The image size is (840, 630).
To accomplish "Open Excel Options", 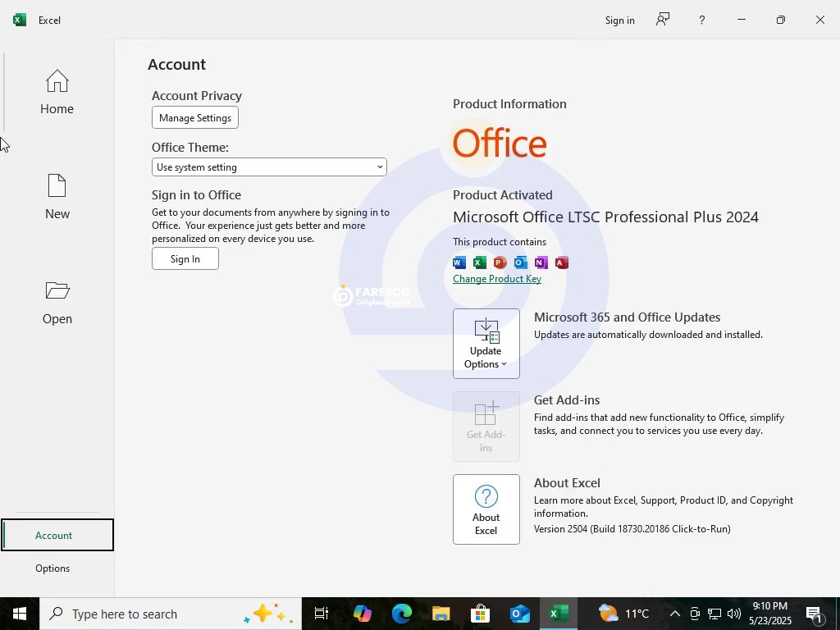I will tap(52, 568).
